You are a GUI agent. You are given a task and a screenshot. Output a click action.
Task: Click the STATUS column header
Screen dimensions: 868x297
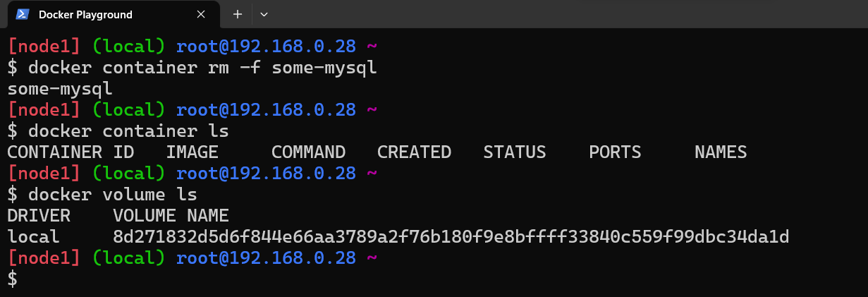pos(515,152)
